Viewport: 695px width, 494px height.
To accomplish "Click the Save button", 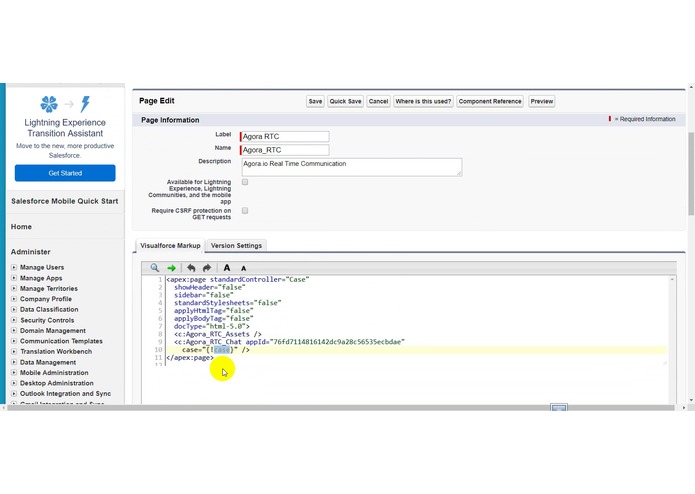I will point(315,101).
